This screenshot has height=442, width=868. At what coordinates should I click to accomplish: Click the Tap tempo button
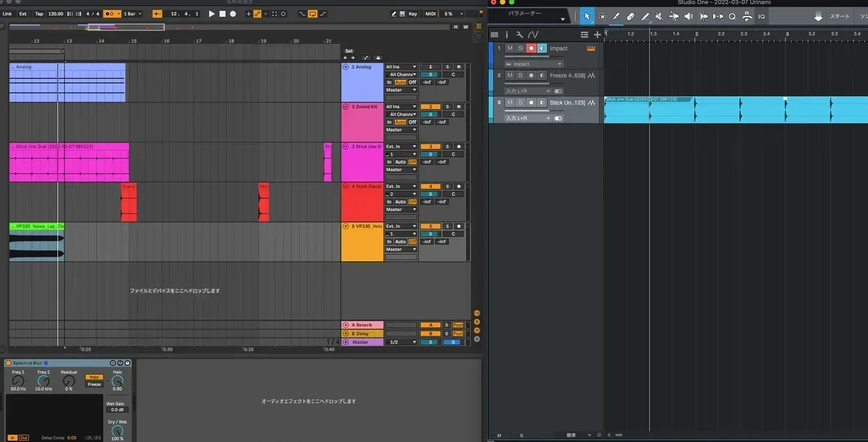(39, 14)
